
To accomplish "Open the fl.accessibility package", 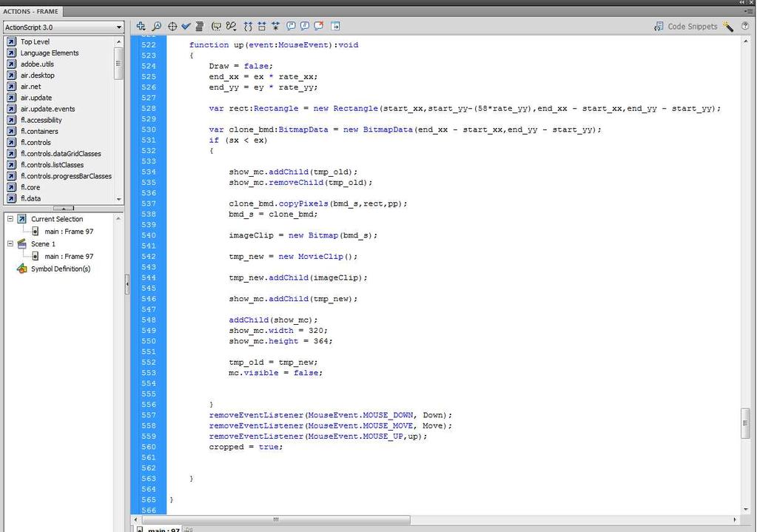I will pyautogui.click(x=41, y=120).
